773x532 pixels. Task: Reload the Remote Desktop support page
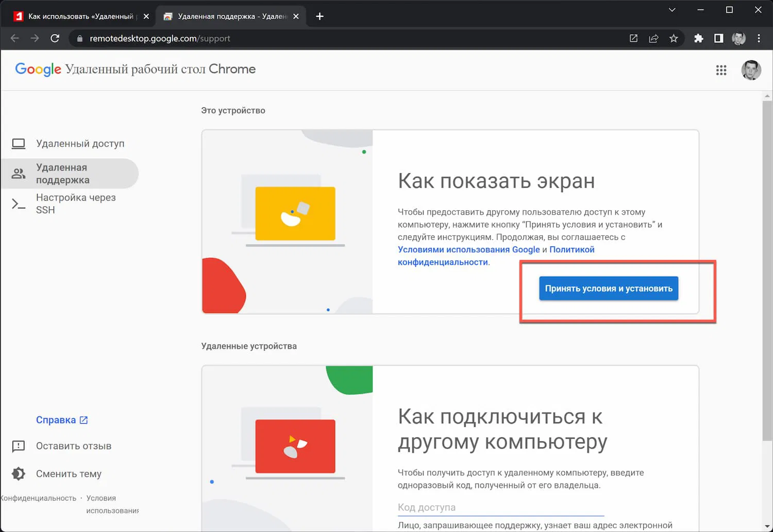pyautogui.click(x=55, y=38)
